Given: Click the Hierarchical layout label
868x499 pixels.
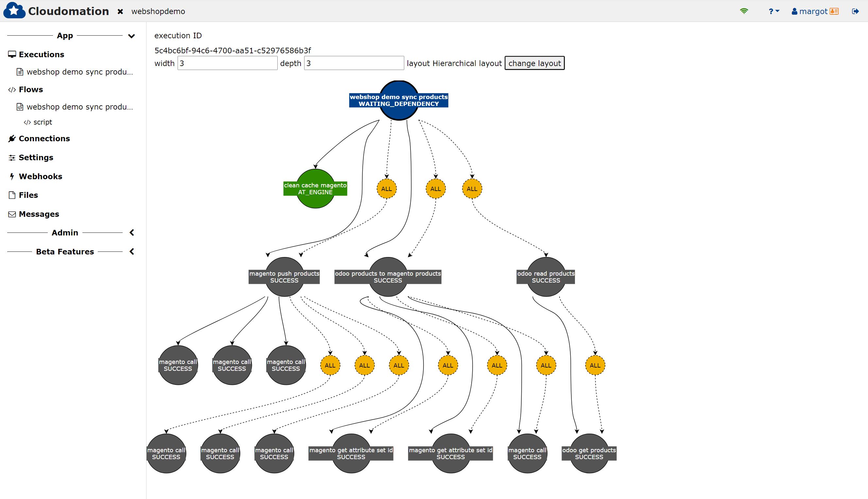Looking at the screenshot, I should point(467,63).
